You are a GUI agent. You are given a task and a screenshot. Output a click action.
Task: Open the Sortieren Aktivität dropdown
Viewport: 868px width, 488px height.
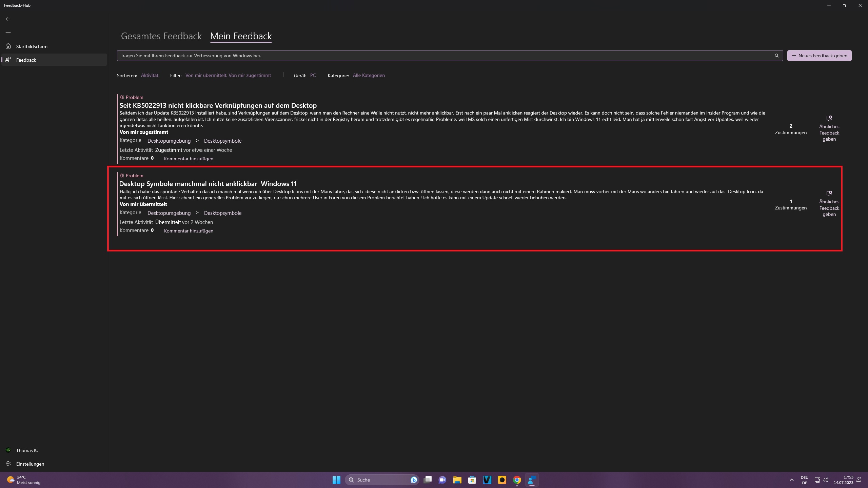[x=150, y=75]
